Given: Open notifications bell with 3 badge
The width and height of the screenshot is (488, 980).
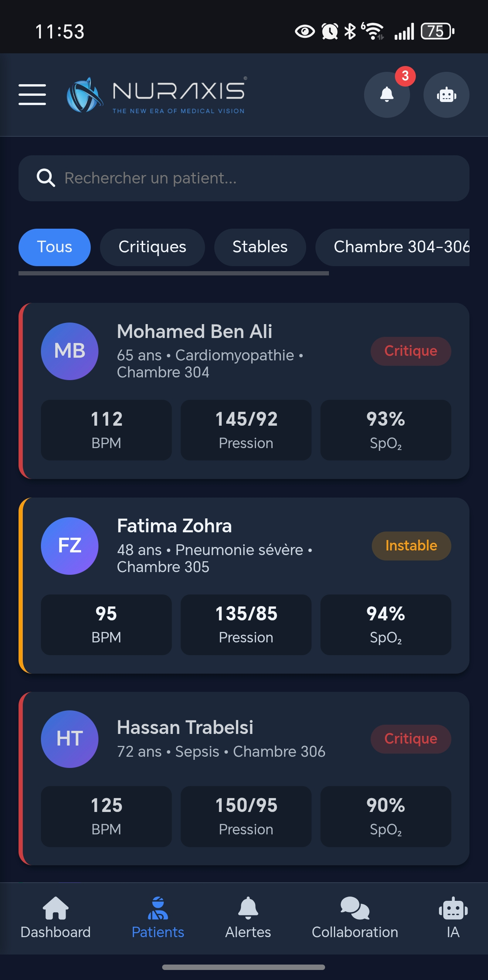Looking at the screenshot, I should coord(387,95).
